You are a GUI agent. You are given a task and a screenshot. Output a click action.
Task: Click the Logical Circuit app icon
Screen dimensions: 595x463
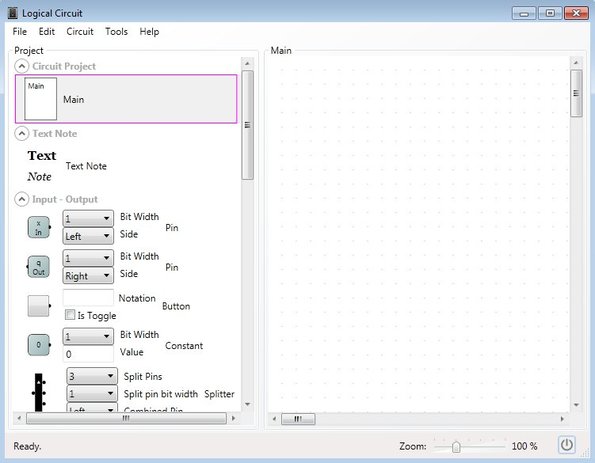[13, 13]
